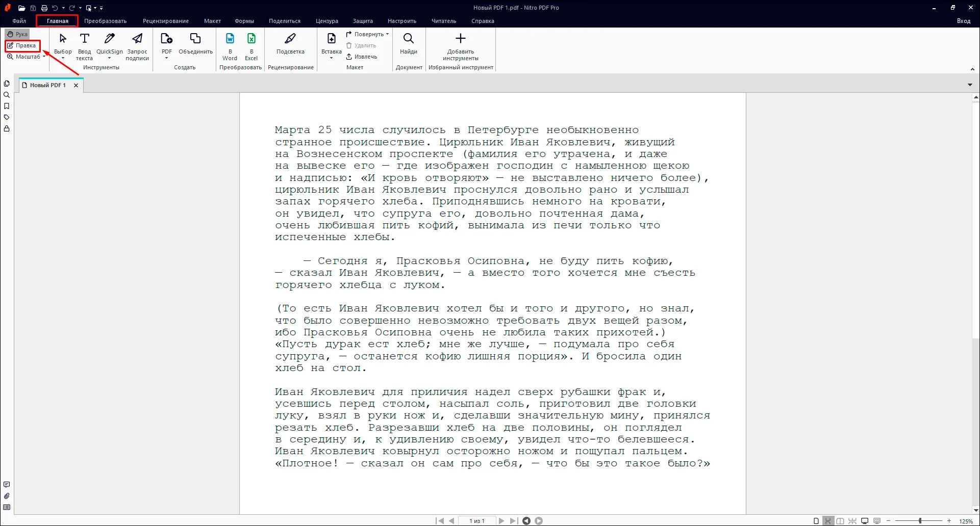The image size is (980, 526).
Task: Select the Подсветка highlight tool
Action: (x=290, y=44)
